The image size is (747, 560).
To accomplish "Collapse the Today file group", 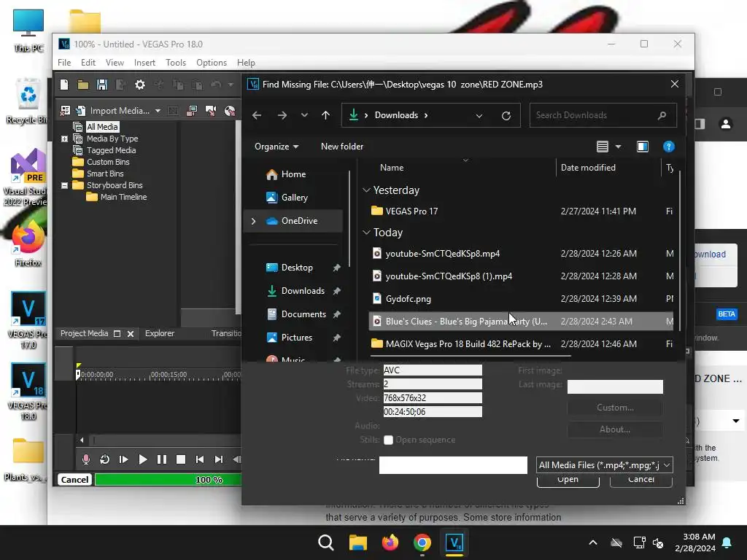I will (366, 233).
